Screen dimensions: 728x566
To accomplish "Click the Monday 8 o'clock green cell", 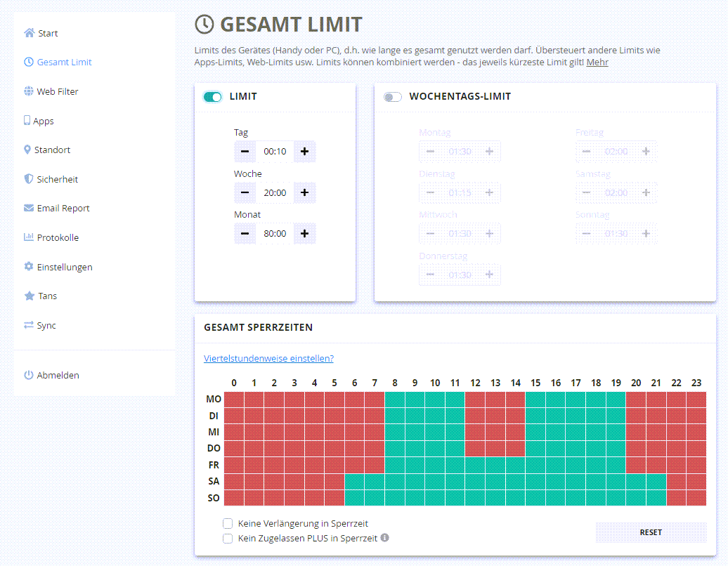I will (x=395, y=399).
